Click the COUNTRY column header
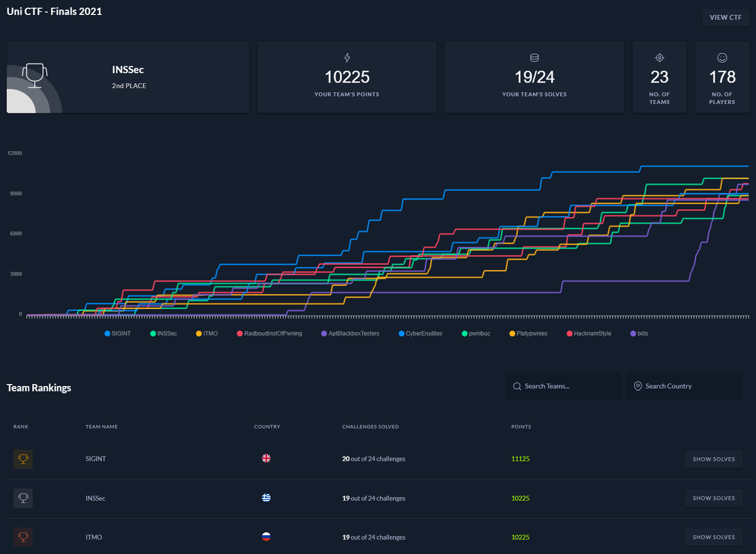This screenshot has width=756, height=554. [267, 427]
